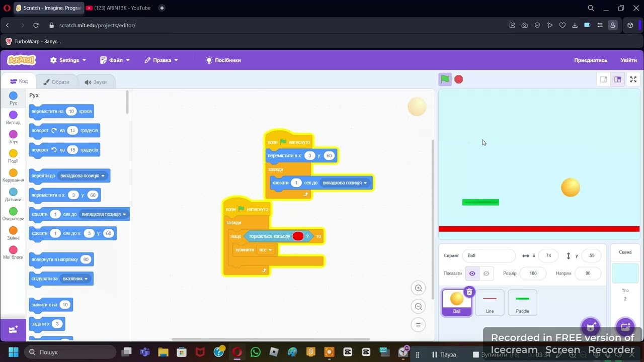Open the TurboWarp bookmark
Image resolution: width=644 pixels, height=362 pixels.
[33, 41]
